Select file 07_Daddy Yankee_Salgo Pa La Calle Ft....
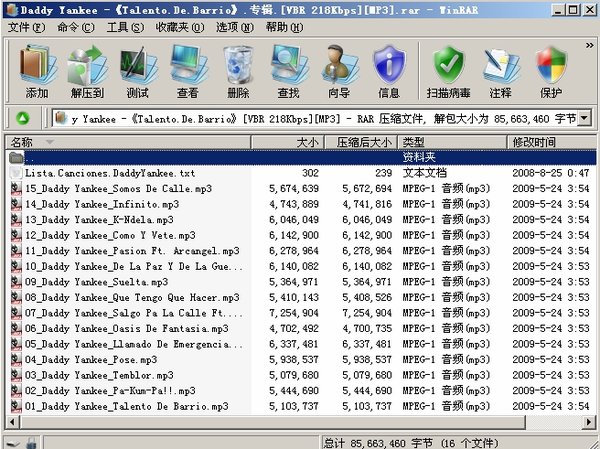Image resolution: width=600 pixels, height=449 pixels. (x=134, y=313)
